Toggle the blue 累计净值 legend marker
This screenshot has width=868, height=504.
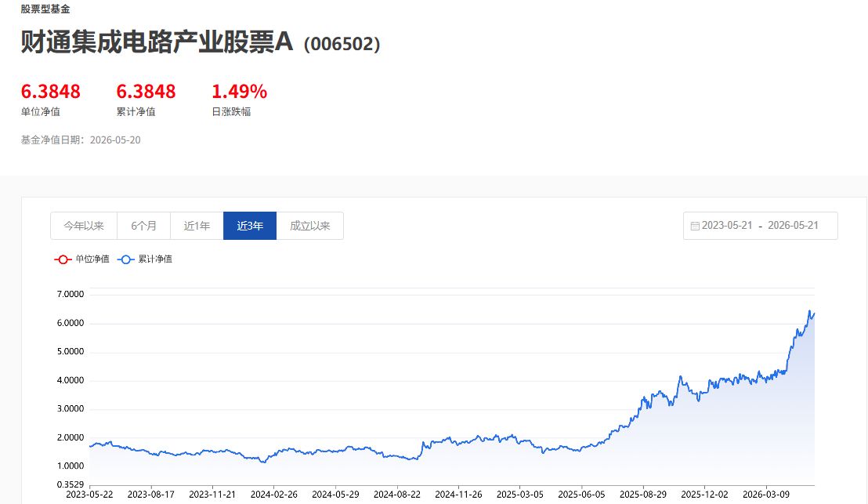tap(125, 259)
